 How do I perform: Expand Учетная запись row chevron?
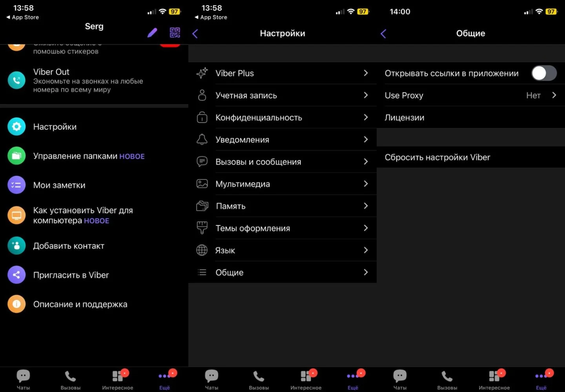pos(366,95)
